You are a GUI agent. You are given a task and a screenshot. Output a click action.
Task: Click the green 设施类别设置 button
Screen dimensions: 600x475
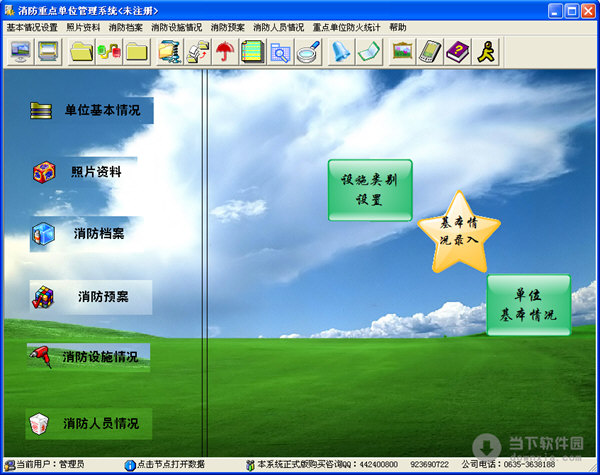(370, 190)
